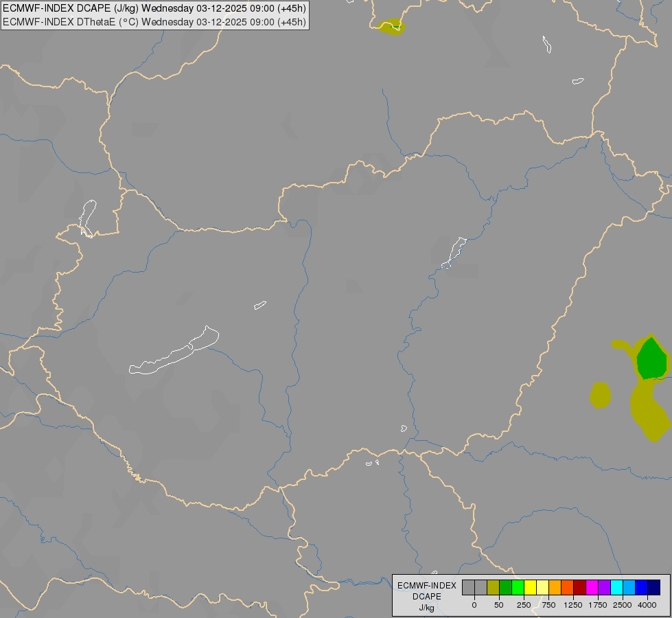
Task: Click the legend value label "250"
Action: tap(524, 605)
